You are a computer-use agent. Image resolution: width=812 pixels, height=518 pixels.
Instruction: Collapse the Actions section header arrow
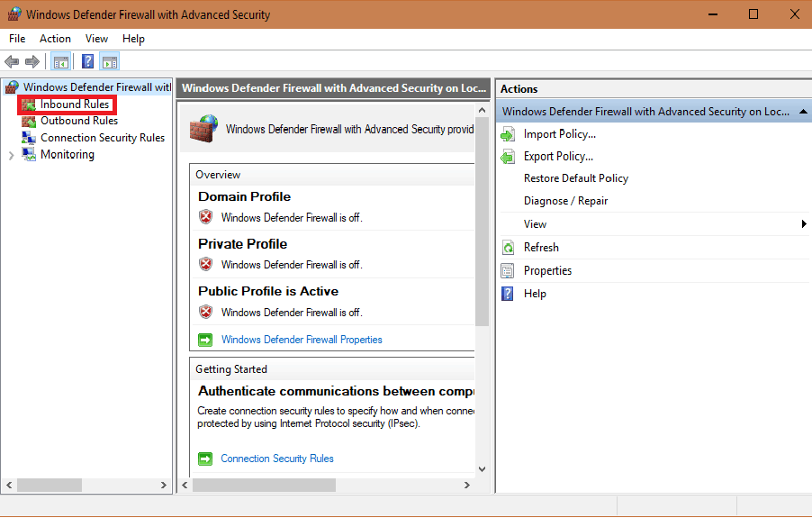(803, 112)
